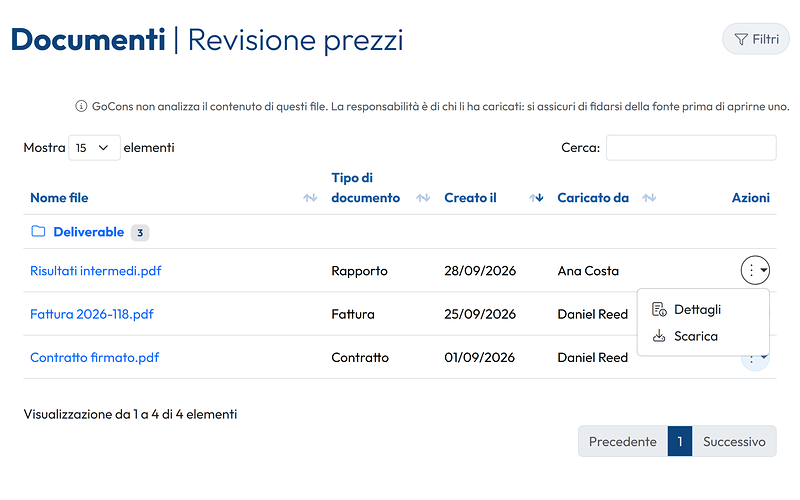The width and height of the screenshot is (800, 500).
Task: Open the Deliverable folder icon
Action: (x=38, y=232)
